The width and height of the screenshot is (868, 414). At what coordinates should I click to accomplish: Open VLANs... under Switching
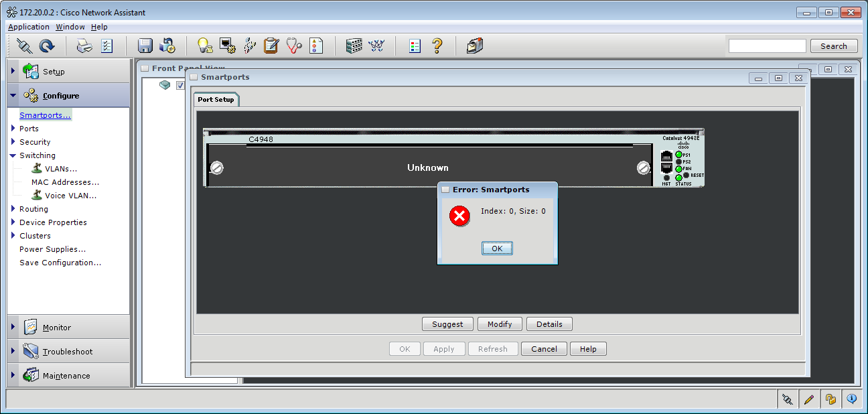(x=61, y=169)
